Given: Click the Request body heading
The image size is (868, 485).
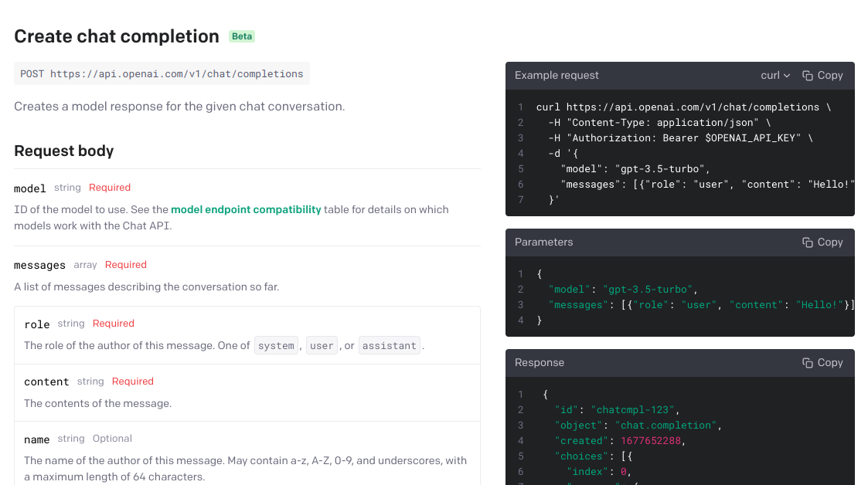Looking at the screenshot, I should click(x=63, y=151).
